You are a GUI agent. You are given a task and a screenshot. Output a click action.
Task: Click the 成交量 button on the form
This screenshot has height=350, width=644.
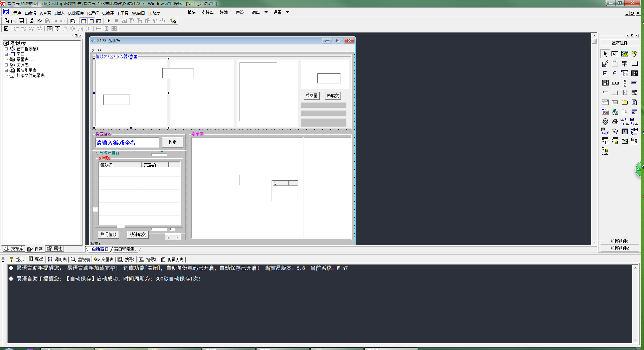click(311, 96)
